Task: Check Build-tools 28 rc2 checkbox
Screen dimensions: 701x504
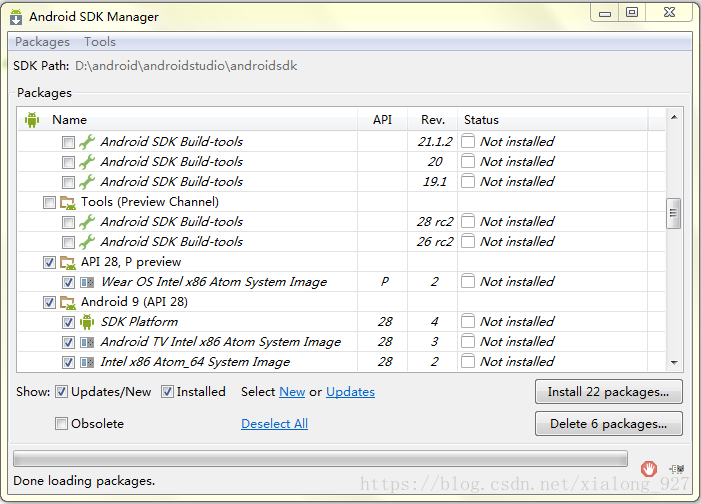Action: click(x=68, y=222)
